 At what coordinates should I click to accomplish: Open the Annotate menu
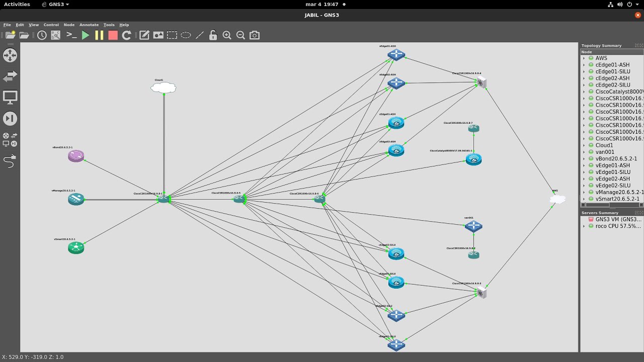[89, 25]
